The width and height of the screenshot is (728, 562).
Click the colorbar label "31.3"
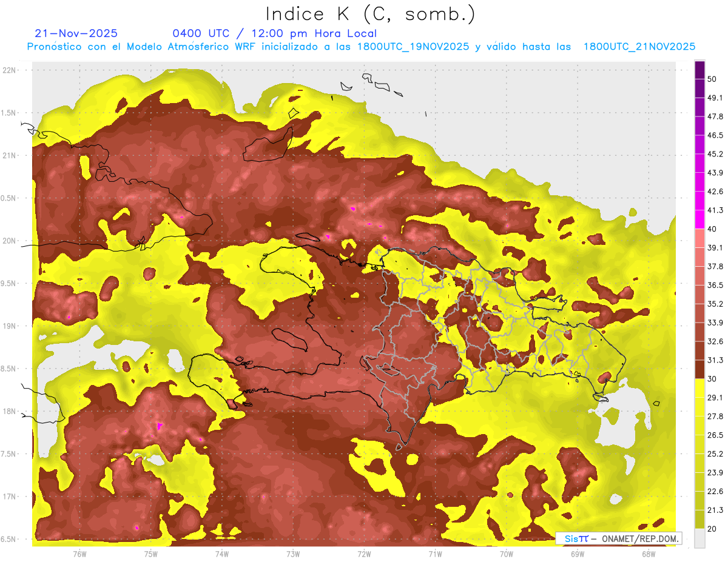click(715, 360)
